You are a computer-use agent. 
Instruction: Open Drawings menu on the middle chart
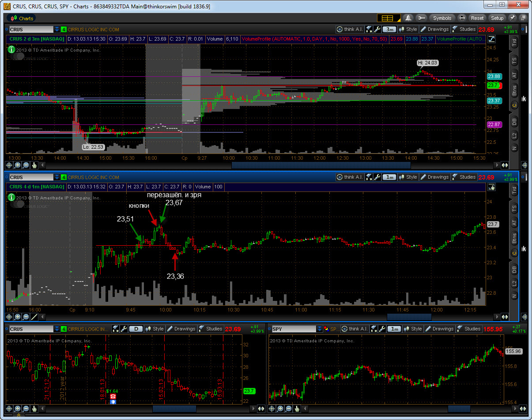pos(434,177)
